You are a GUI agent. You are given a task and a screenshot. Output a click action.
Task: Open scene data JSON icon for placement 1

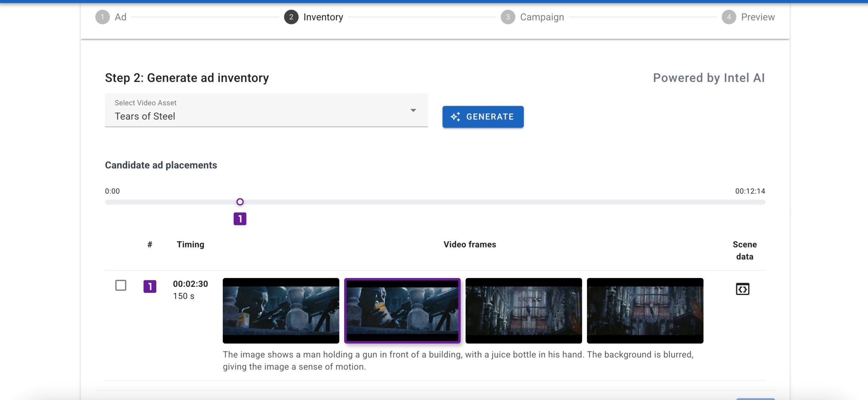click(x=743, y=289)
